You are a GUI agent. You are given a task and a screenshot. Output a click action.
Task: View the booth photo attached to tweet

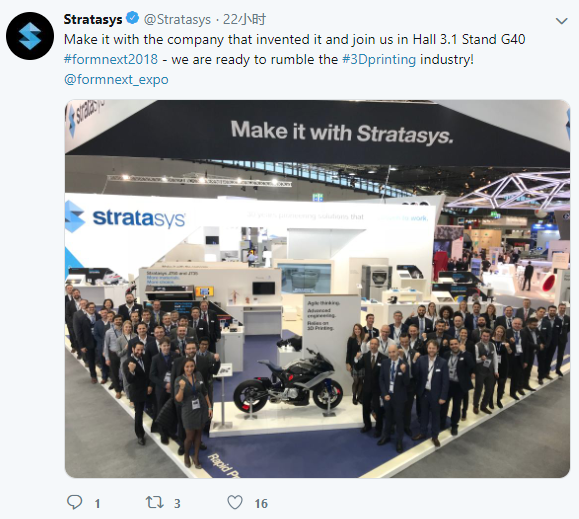318,289
